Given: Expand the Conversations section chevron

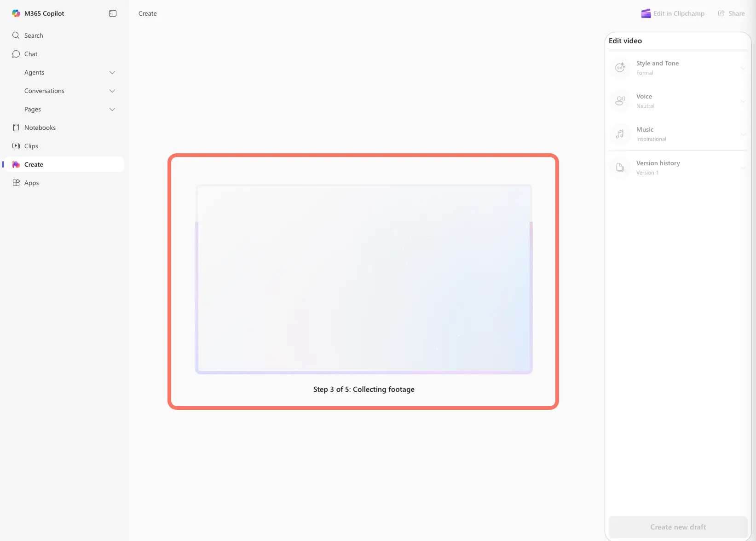Looking at the screenshot, I should coord(112,91).
